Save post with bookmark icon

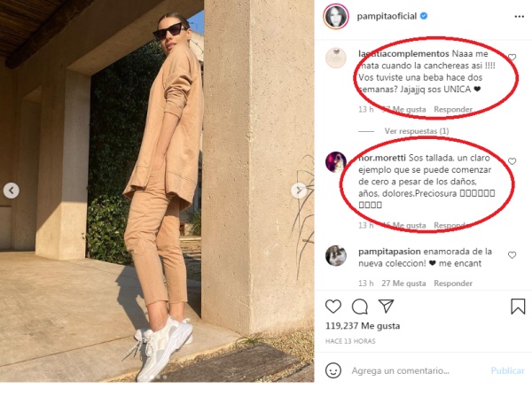[x=518, y=307]
